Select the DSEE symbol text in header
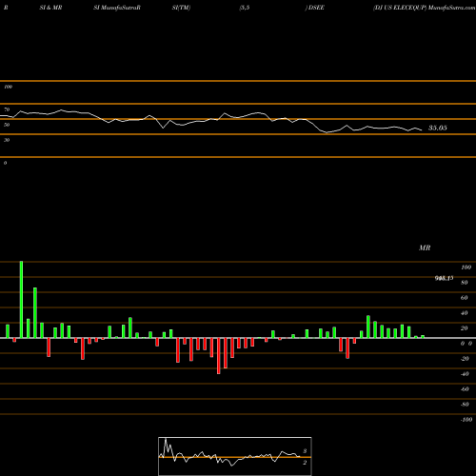This screenshot has height=476, width=476. (x=316, y=8)
